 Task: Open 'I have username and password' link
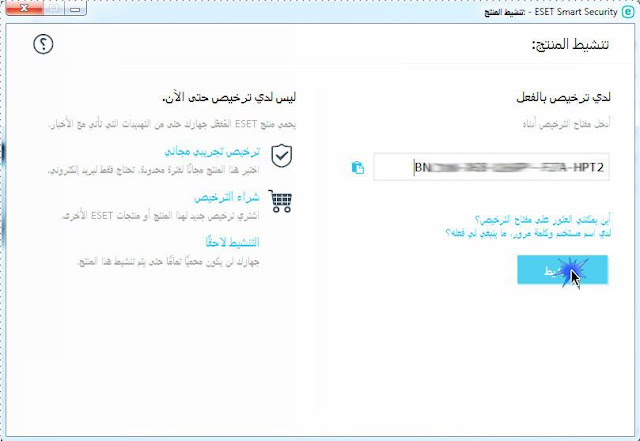528,233
